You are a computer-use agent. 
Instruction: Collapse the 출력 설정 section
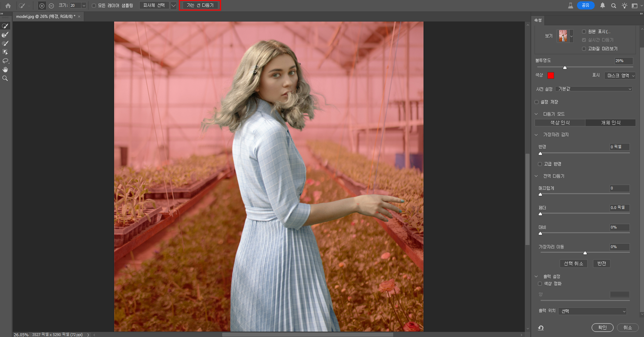point(536,276)
